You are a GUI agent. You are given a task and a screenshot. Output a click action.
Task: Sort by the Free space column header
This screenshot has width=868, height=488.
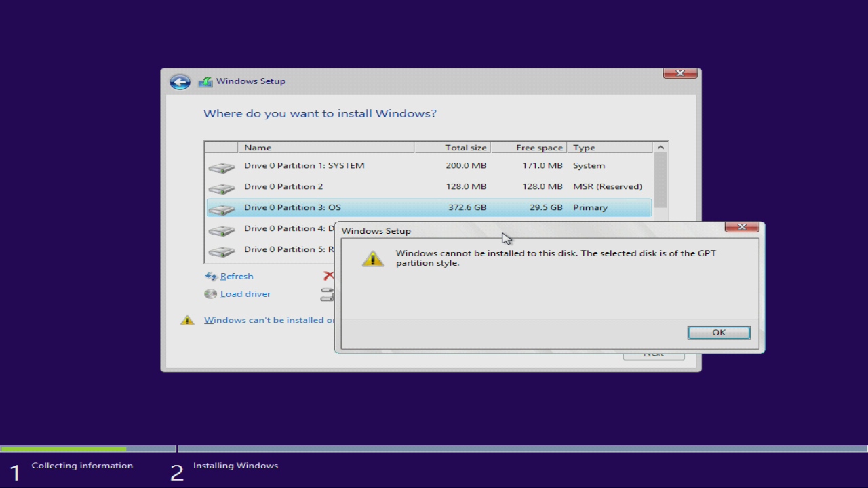pos(529,148)
